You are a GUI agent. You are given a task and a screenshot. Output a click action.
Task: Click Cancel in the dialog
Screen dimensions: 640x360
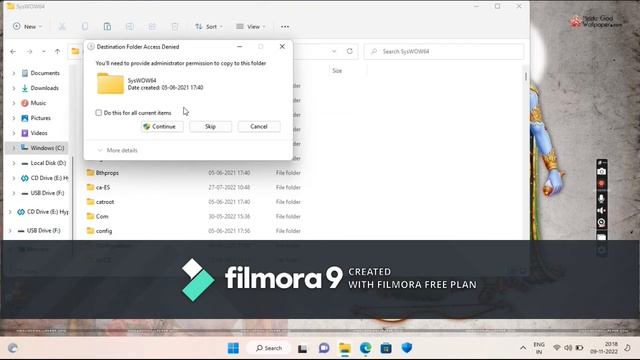tap(259, 127)
